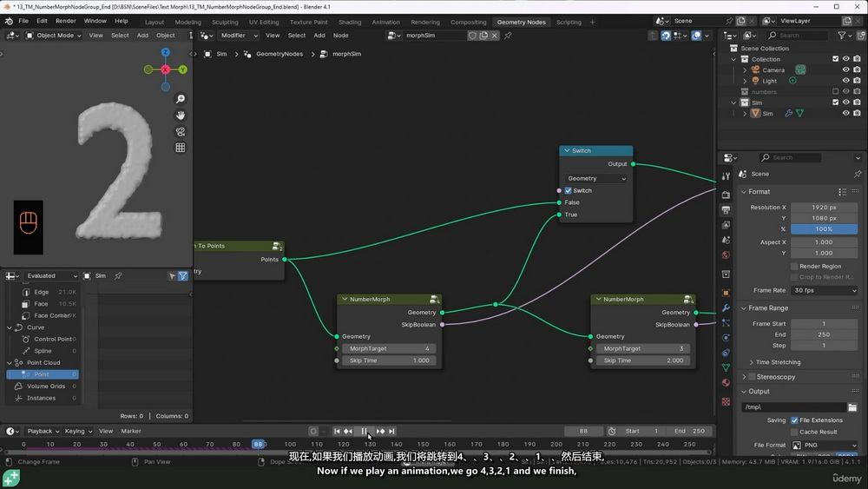The height and width of the screenshot is (489, 868).
Task: Open the Modifier node tree type dropdown
Action: [x=238, y=36]
